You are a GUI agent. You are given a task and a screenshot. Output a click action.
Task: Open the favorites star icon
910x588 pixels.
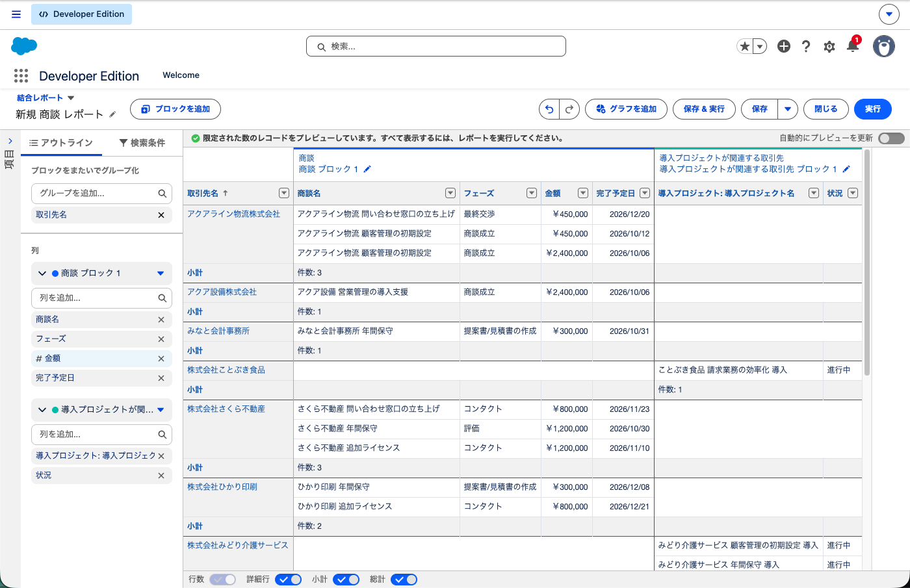pyautogui.click(x=745, y=46)
